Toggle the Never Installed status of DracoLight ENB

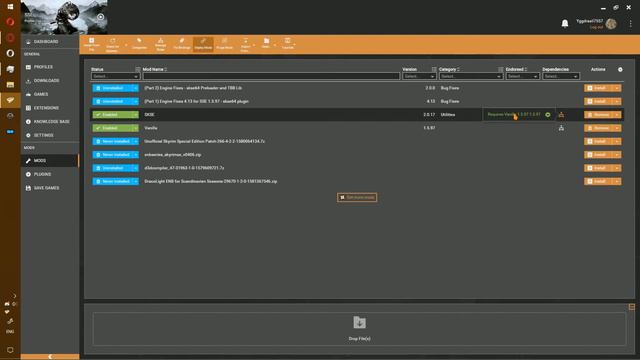(x=112, y=181)
